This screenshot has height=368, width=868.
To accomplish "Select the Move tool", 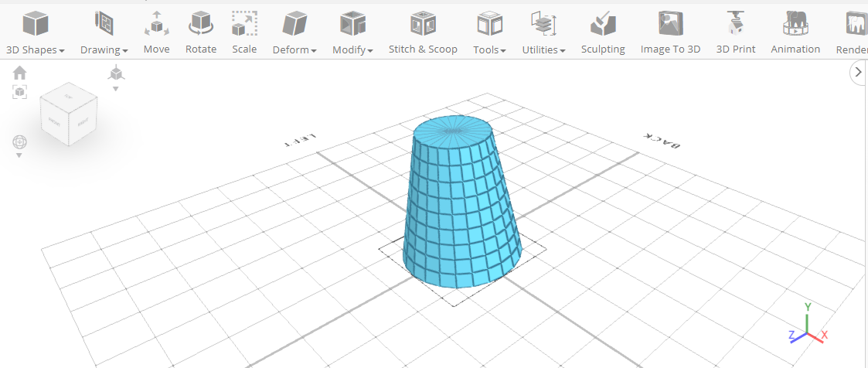I will [x=157, y=32].
